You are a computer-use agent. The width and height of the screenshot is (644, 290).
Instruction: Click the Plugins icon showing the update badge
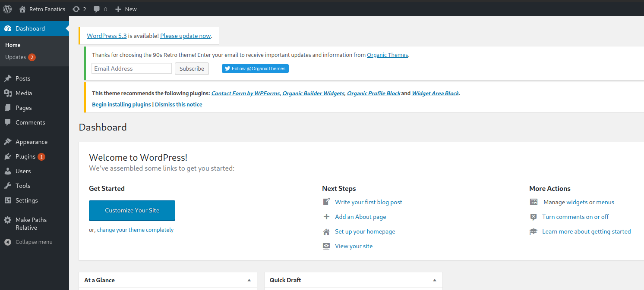7,156
